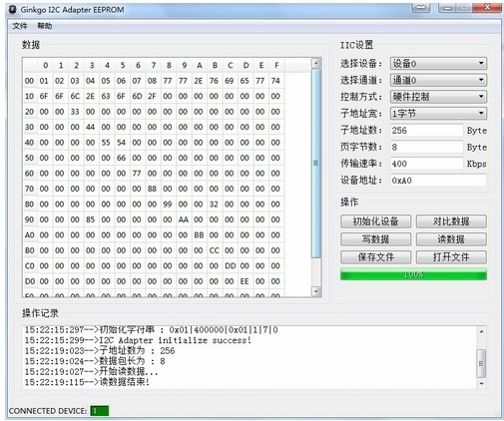This screenshot has width=504, height=421.
Task: Click the row header A0
Action: 29,234
